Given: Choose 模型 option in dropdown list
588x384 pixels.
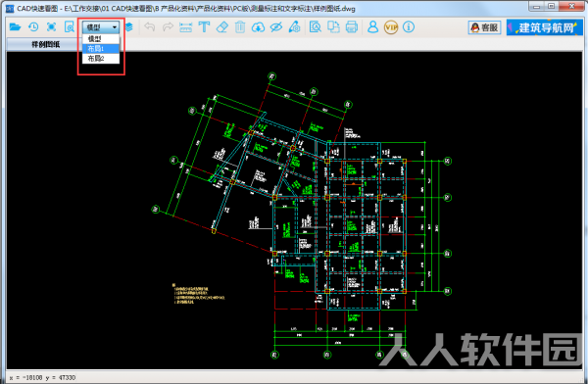Looking at the screenshot, I should pos(101,39).
